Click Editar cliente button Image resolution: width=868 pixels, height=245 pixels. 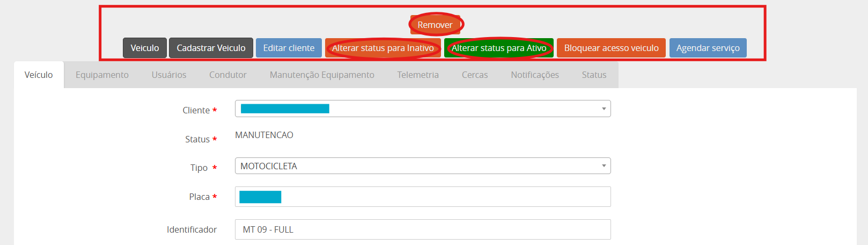tap(289, 48)
